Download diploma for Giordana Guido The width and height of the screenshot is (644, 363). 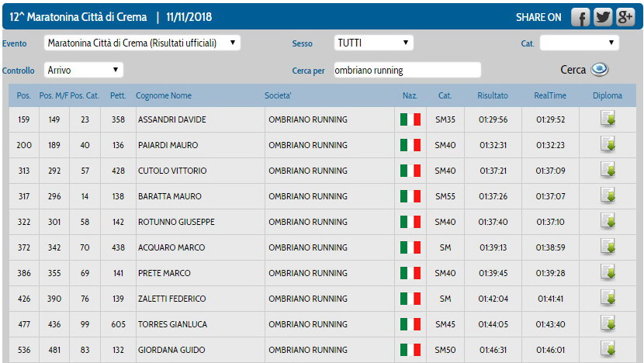[608, 349]
